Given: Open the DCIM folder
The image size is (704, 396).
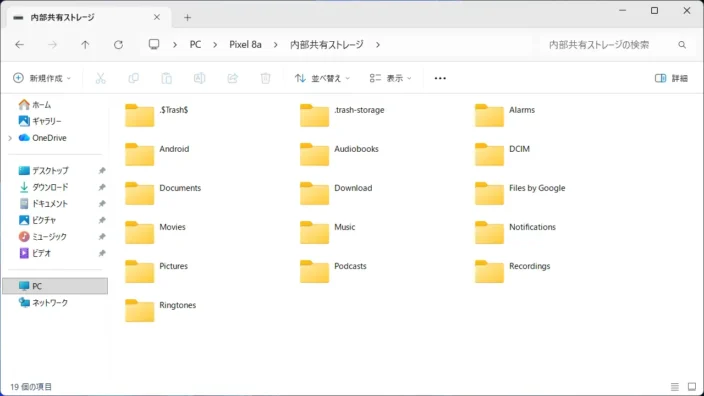Looking at the screenshot, I should click(x=503, y=154).
